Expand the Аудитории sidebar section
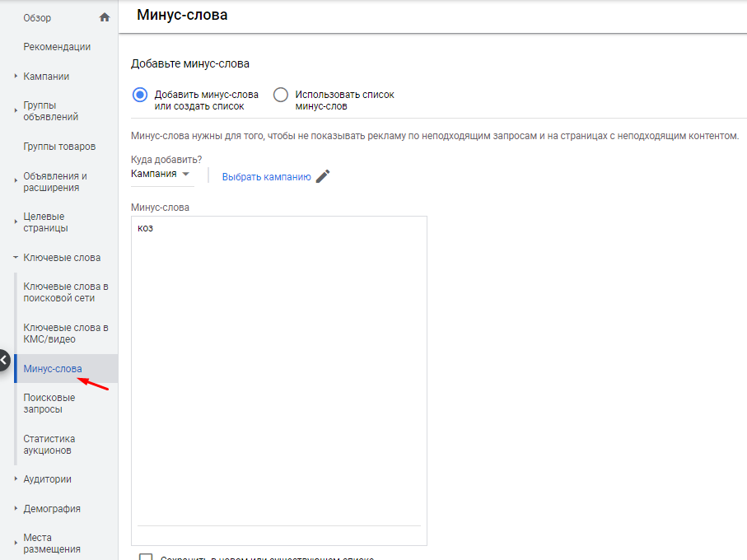Viewport: 747px width, 560px height. [x=16, y=479]
